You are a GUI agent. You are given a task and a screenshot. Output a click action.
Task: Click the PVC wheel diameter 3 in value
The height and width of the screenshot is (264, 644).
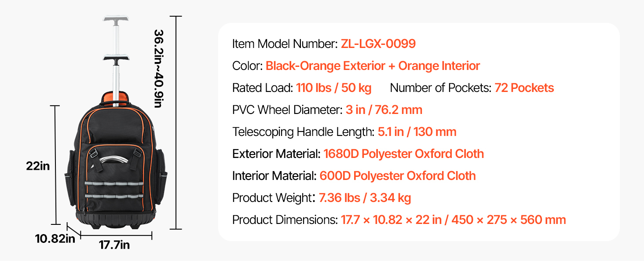coord(384,110)
